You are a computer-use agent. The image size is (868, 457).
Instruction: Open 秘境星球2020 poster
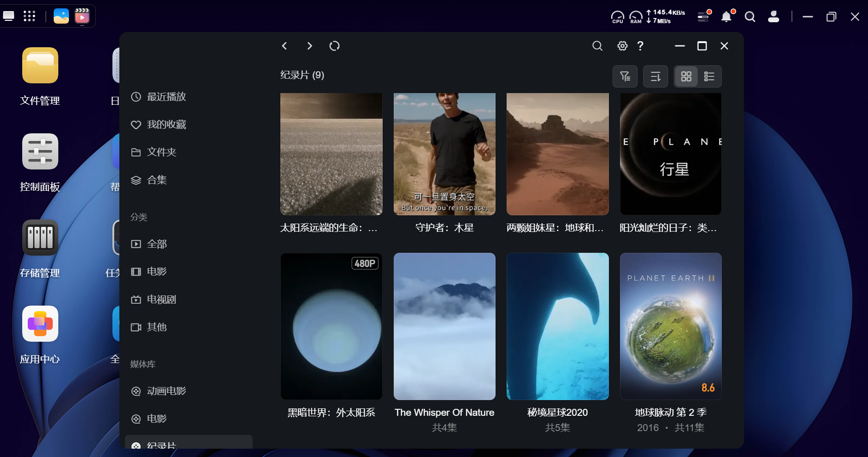click(558, 326)
